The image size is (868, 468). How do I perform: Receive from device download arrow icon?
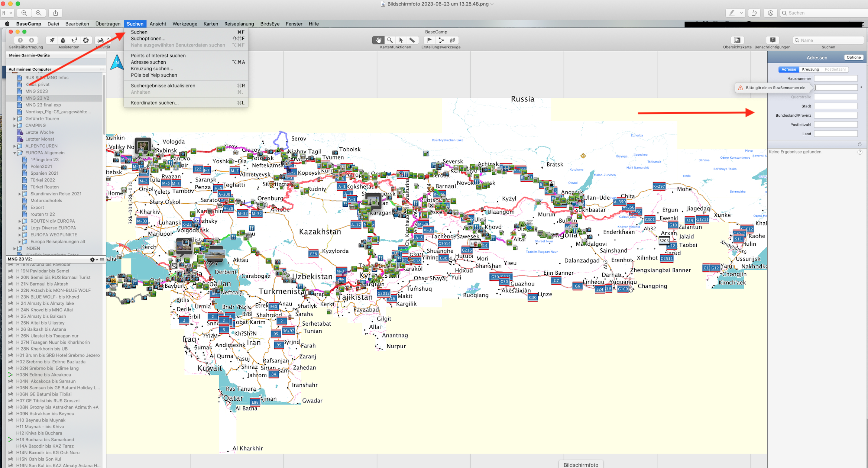point(32,40)
